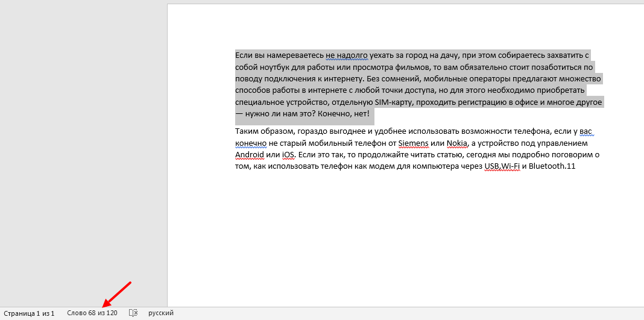
Task: Click the 'Страница 1 из 1' page indicator
Action: (29, 313)
